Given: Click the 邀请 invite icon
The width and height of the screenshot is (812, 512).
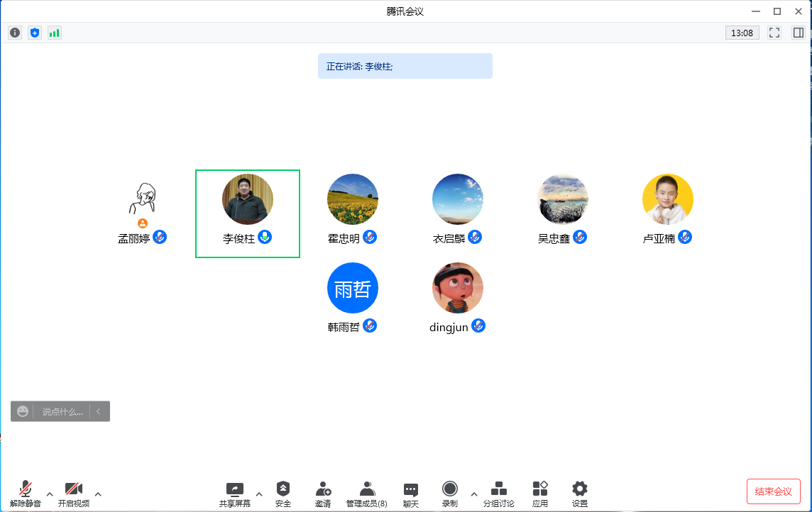Looking at the screenshot, I should 323,493.
